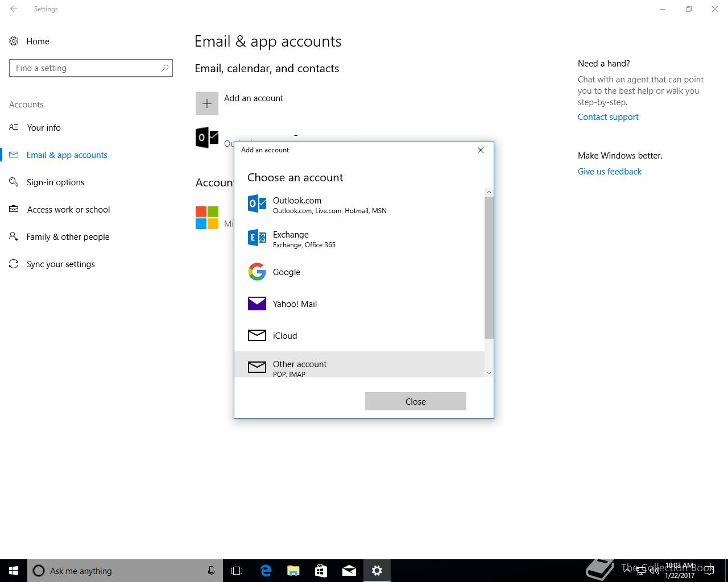Click the Settings gear in taskbar
728x582 pixels.
[x=377, y=571]
